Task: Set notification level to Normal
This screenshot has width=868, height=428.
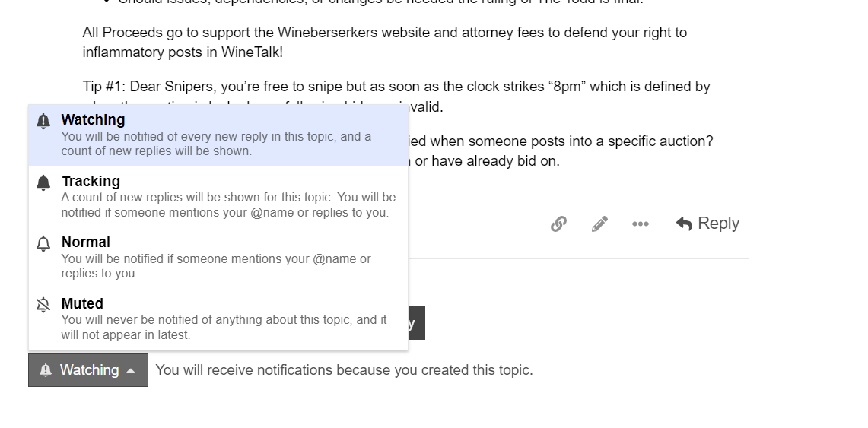Action: tap(218, 257)
